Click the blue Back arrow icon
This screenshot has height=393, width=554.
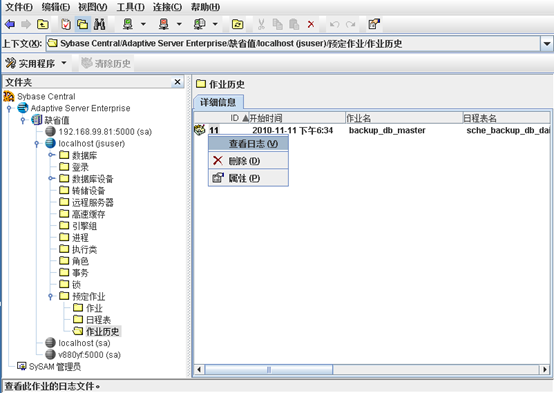[x=10, y=24]
